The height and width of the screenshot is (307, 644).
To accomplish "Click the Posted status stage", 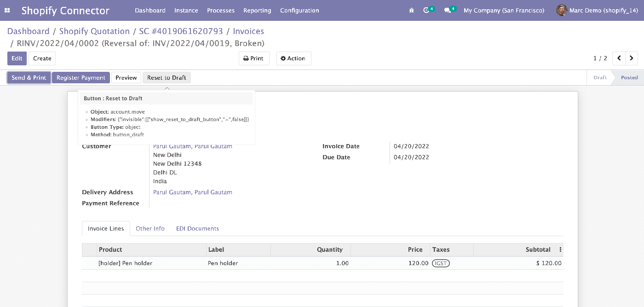I will [x=629, y=78].
